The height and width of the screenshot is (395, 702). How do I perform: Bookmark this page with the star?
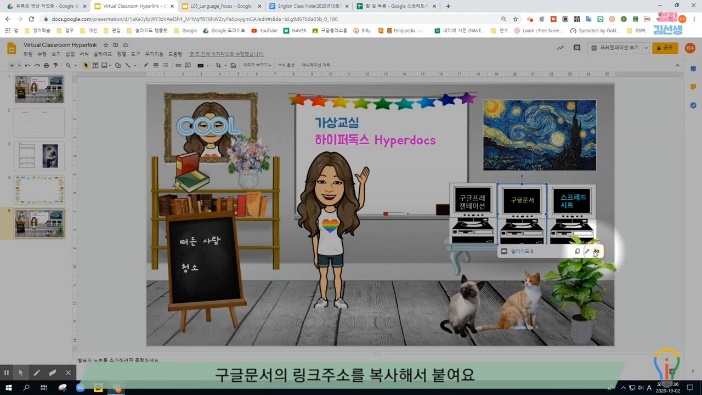click(515, 19)
